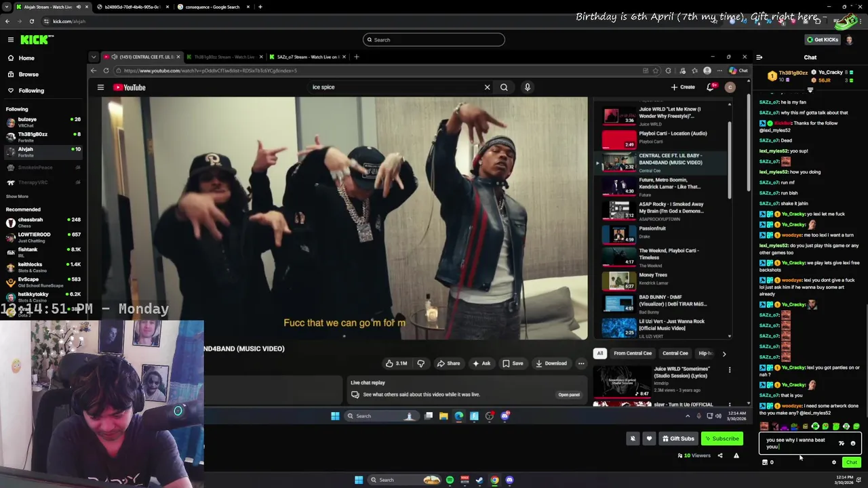Open YouTube notifications bell
This screenshot has height=488, width=868.
tap(711, 87)
